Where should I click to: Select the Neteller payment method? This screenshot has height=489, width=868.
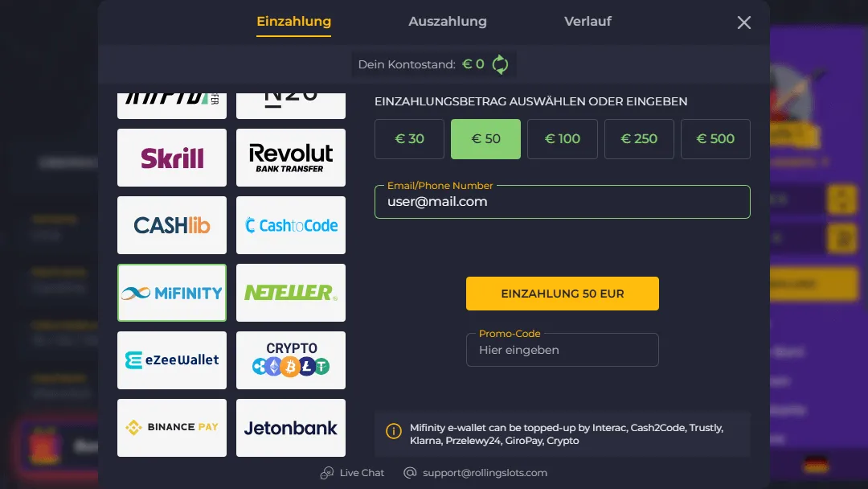(x=290, y=293)
